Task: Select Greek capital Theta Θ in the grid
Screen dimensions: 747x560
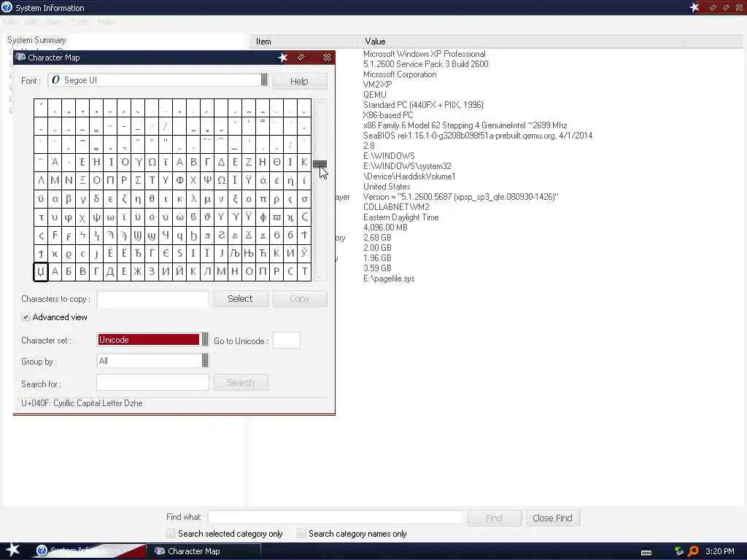Action: (x=276, y=163)
